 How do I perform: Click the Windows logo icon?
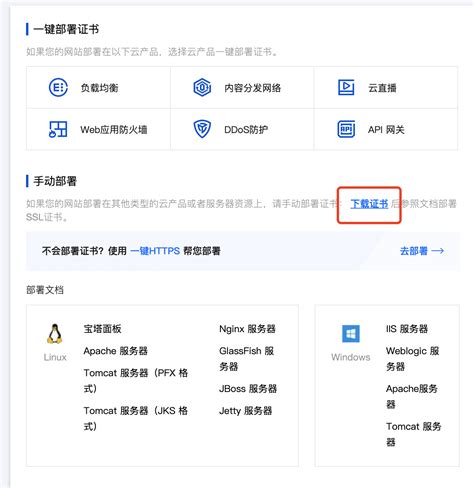click(351, 334)
